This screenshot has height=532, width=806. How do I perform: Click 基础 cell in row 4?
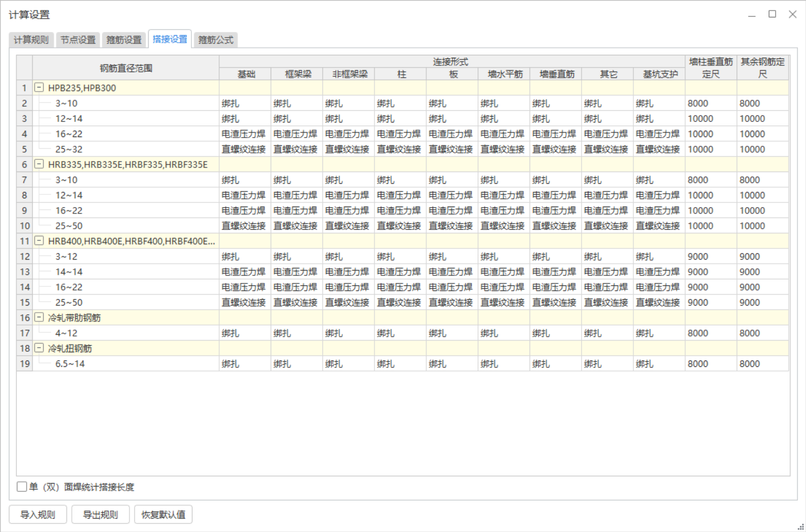click(x=245, y=134)
